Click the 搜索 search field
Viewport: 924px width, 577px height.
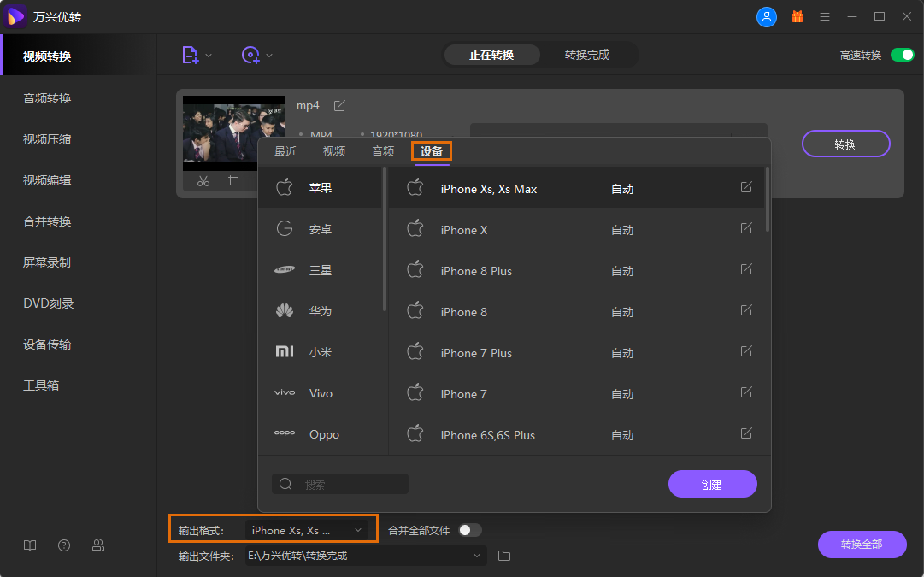tap(340, 484)
